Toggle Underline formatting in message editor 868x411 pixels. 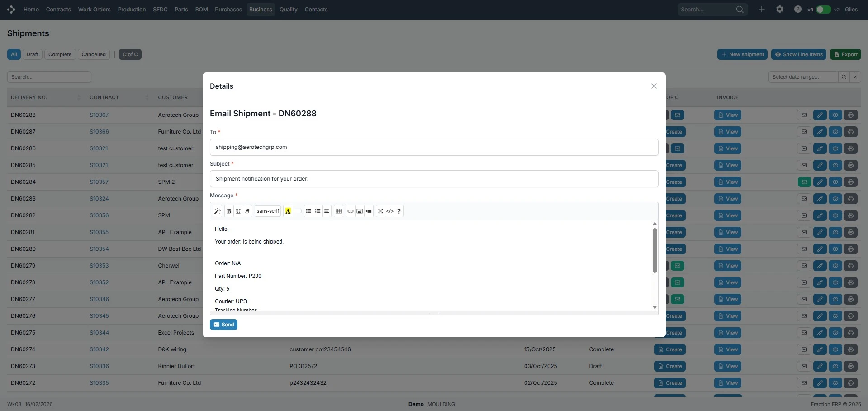point(238,211)
